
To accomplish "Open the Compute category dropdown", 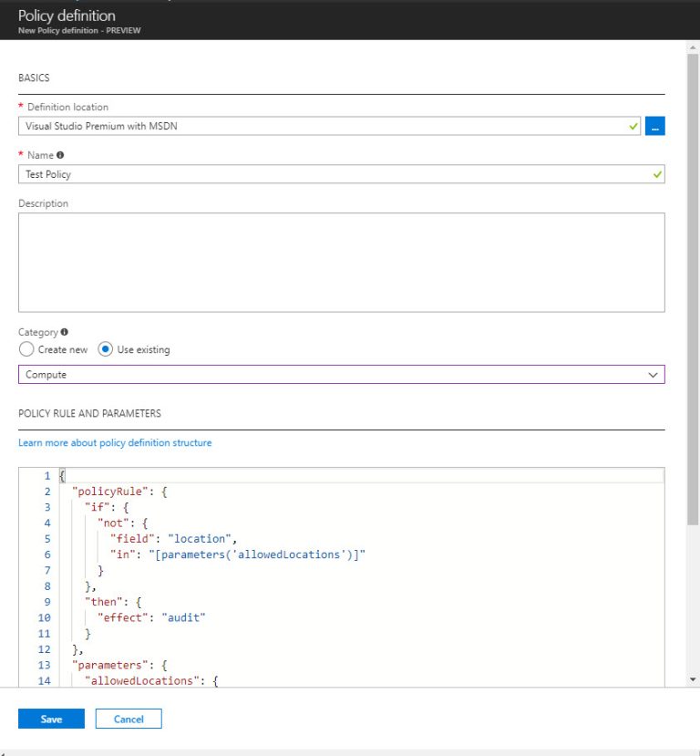I will click(x=341, y=374).
